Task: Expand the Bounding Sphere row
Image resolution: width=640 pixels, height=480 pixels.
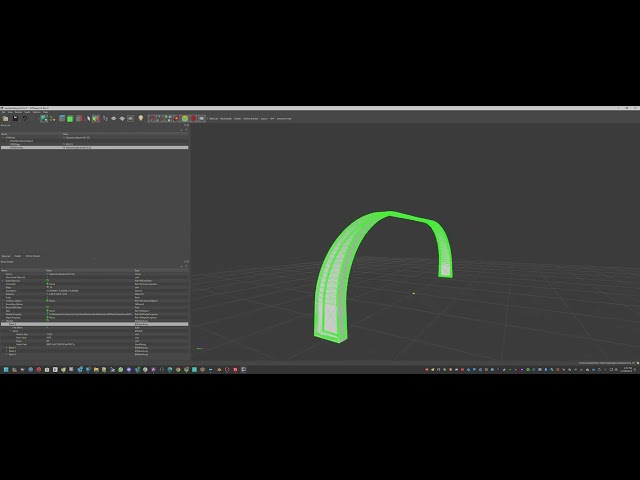Action: (x=3, y=304)
